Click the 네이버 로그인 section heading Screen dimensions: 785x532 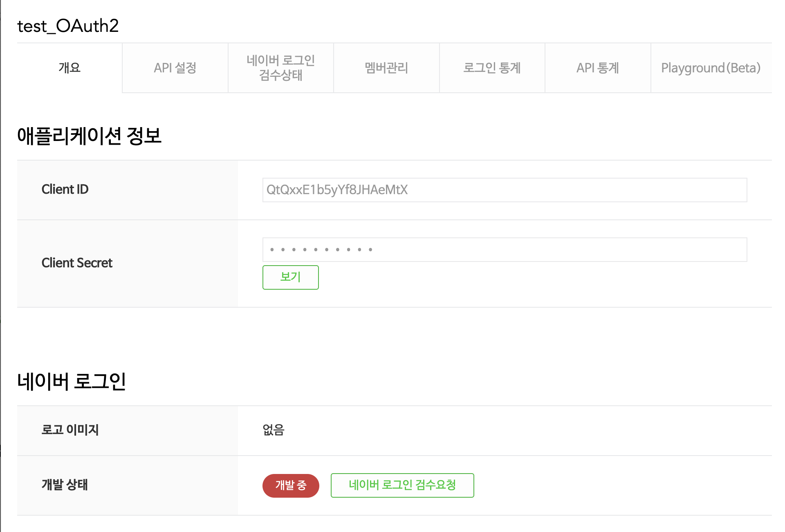[x=72, y=382]
